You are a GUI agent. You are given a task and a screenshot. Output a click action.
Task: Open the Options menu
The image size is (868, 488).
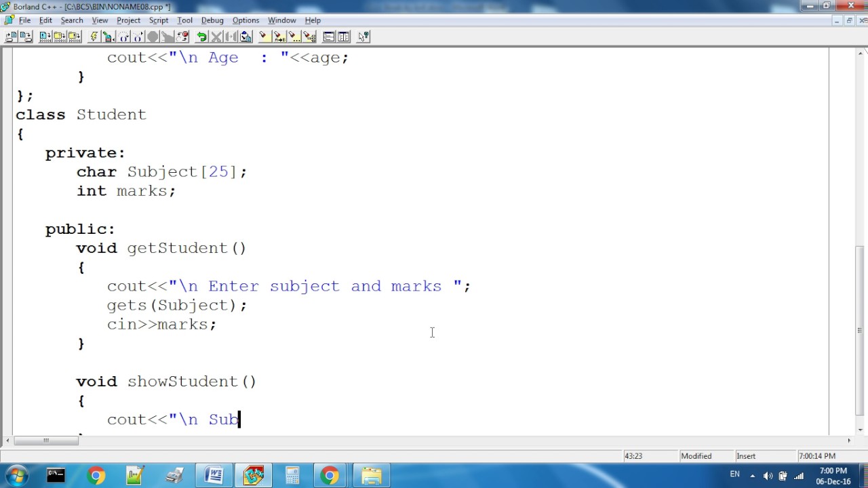coord(245,20)
